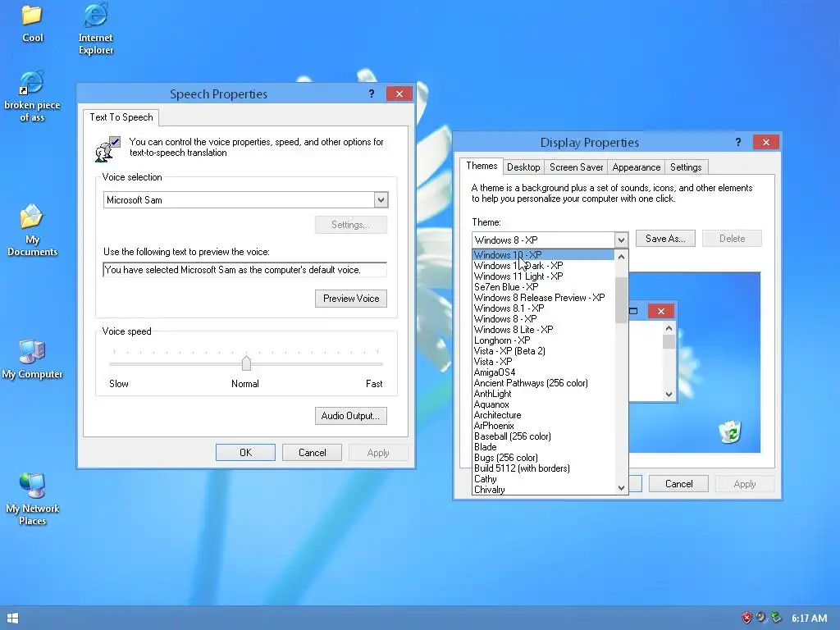Select the My Documents desktop icon
Viewport: 840px width, 630px height.
pos(32,231)
